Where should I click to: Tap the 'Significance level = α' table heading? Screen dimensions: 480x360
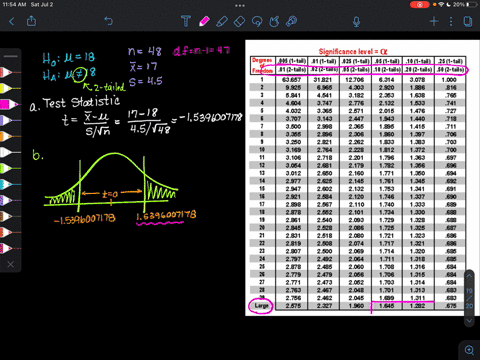[353, 51]
